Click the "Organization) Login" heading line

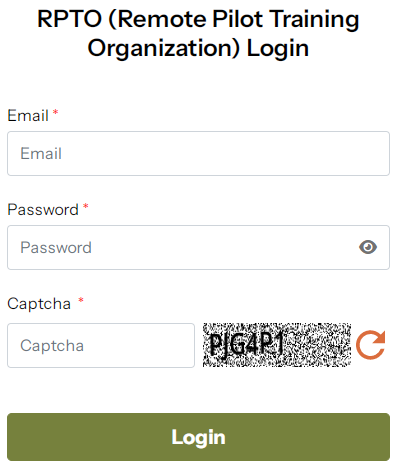pos(198,48)
